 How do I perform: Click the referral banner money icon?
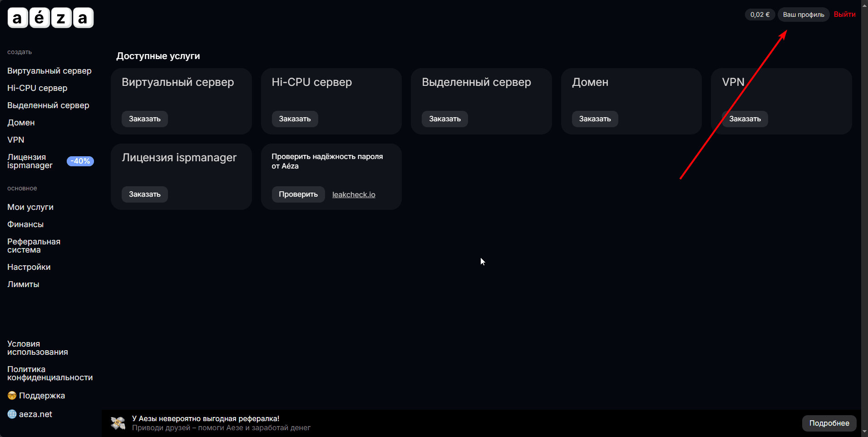point(118,423)
